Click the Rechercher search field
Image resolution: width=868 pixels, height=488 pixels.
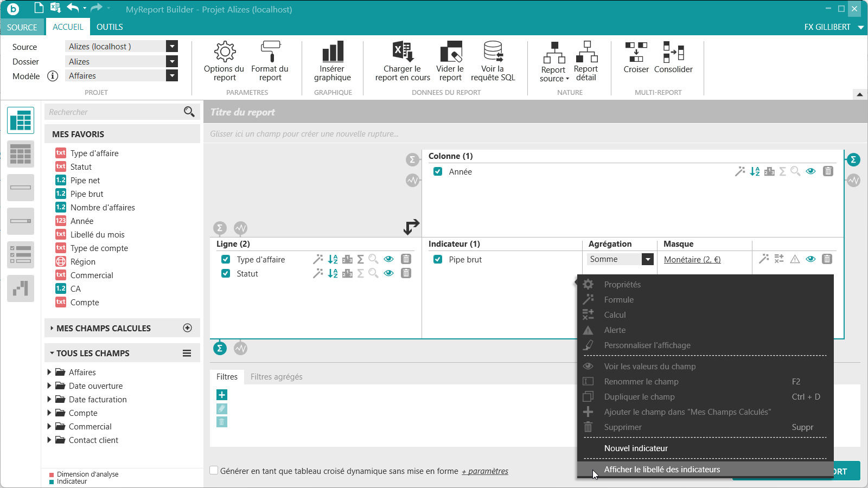(x=114, y=112)
